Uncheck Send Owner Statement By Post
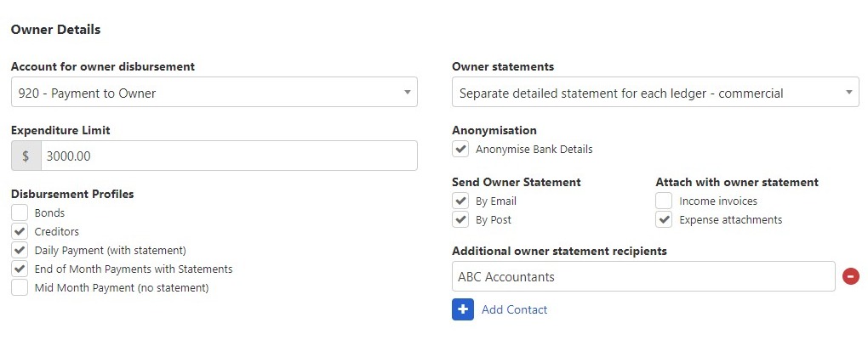The image size is (868, 357). coord(460,220)
